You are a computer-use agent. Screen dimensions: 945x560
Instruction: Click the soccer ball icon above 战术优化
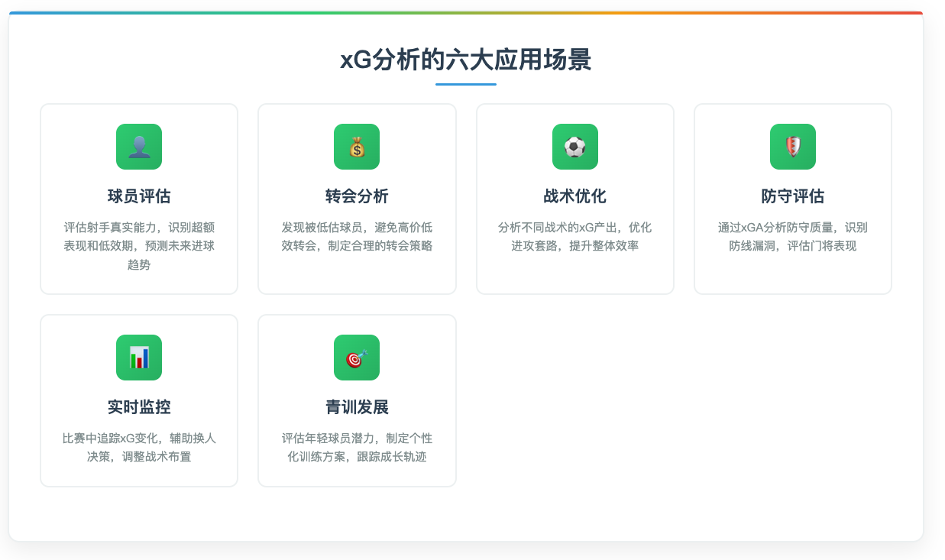tap(574, 147)
